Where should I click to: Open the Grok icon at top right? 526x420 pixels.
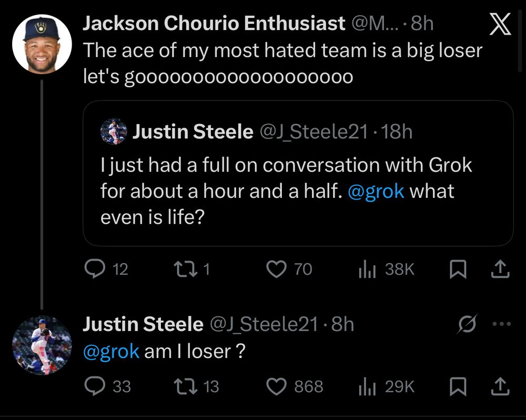[500, 25]
